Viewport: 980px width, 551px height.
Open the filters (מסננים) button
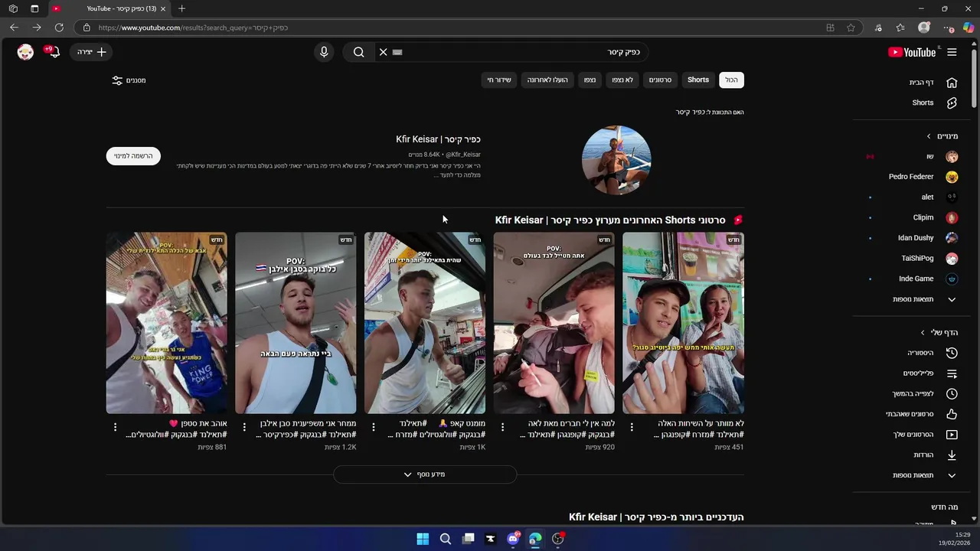coord(129,80)
